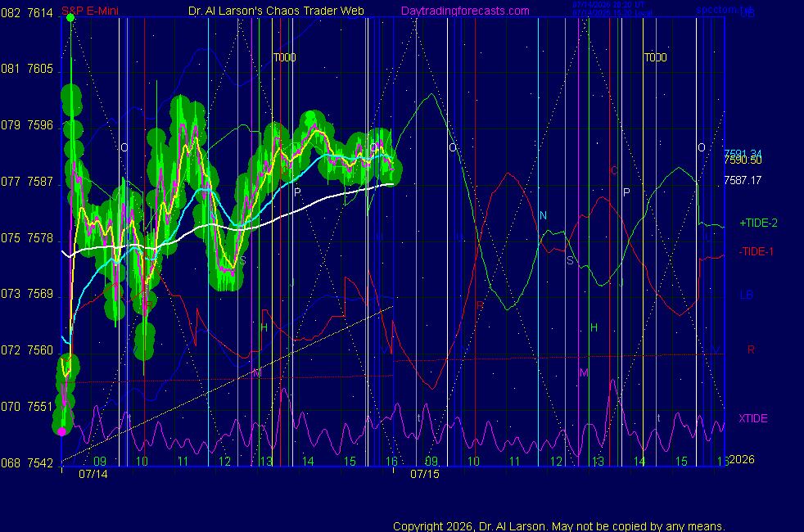
Task: Select the 081 7605 price label
Action: coord(27,69)
